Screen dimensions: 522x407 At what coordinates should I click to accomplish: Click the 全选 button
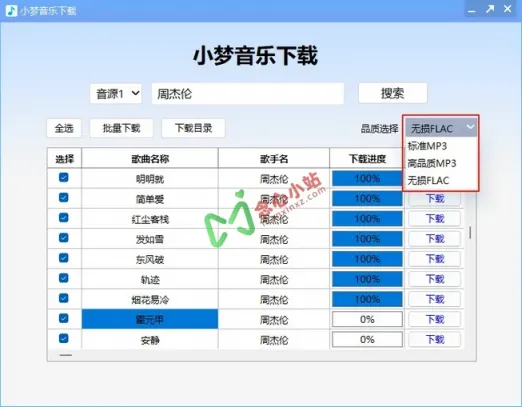coord(64,128)
